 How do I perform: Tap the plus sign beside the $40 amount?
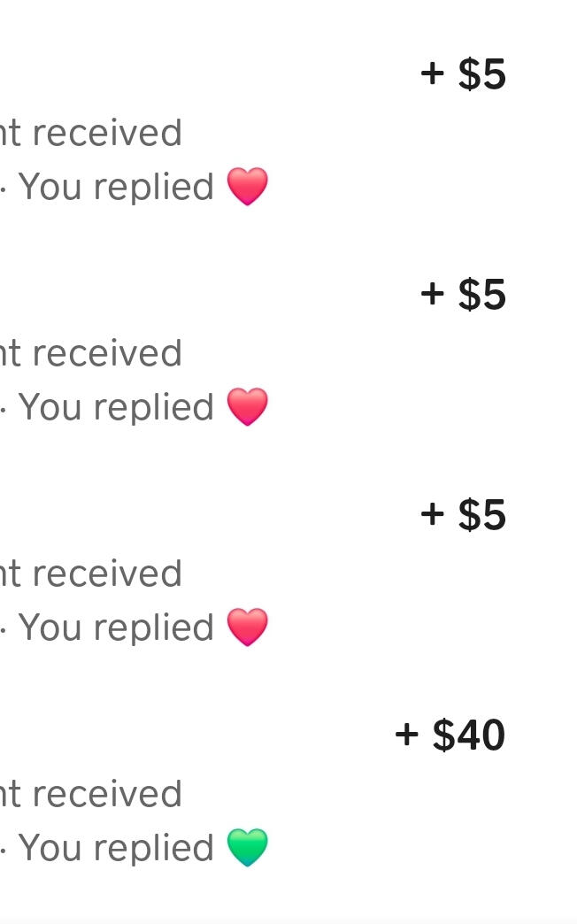click(x=406, y=735)
